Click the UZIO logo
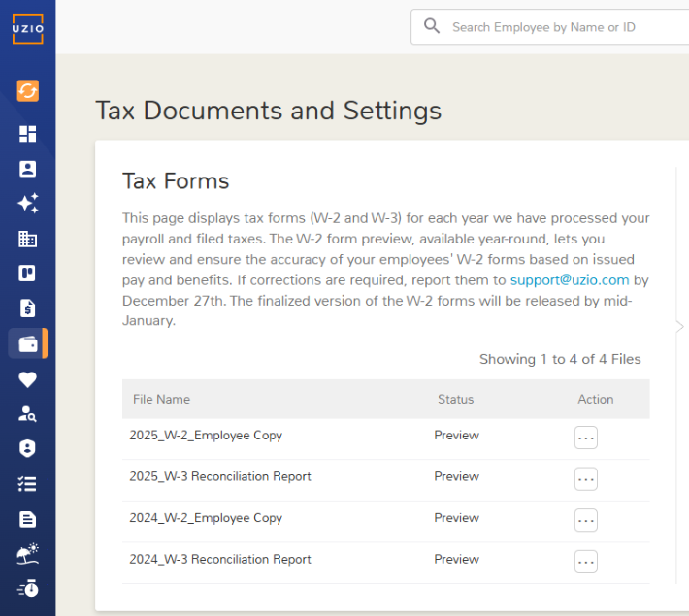The height and width of the screenshot is (616, 689). tap(28, 28)
